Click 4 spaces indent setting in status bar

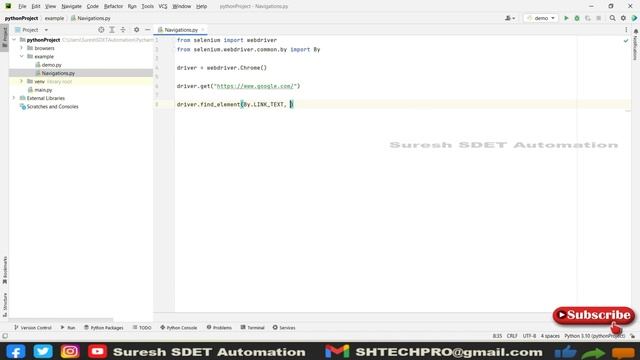click(550, 336)
